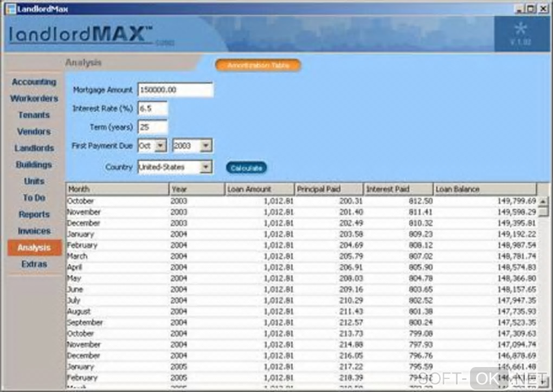Open the Workorders section
Image resolution: width=553 pixels, height=392 pixels.
click(34, 99)
